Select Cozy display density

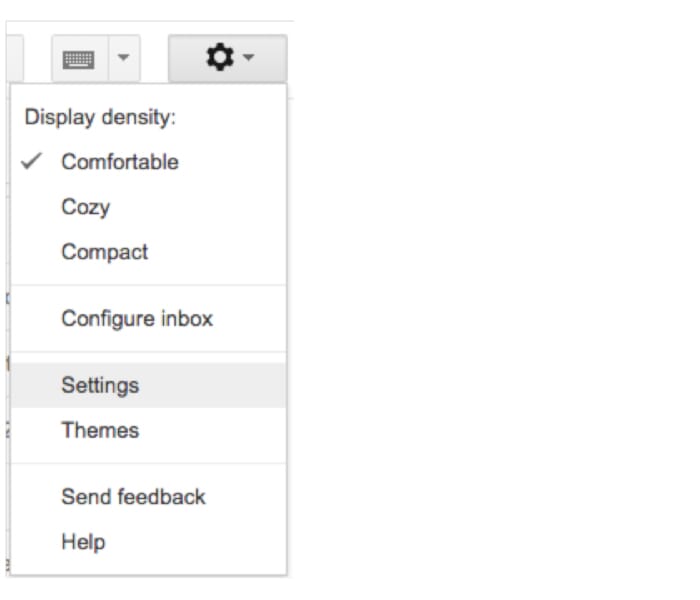[148, 207]
